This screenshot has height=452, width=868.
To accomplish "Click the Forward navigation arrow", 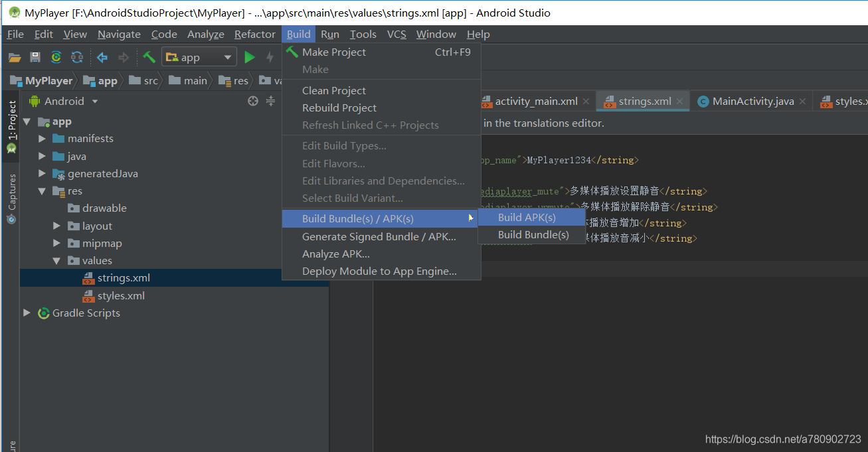I will point(123,58).
